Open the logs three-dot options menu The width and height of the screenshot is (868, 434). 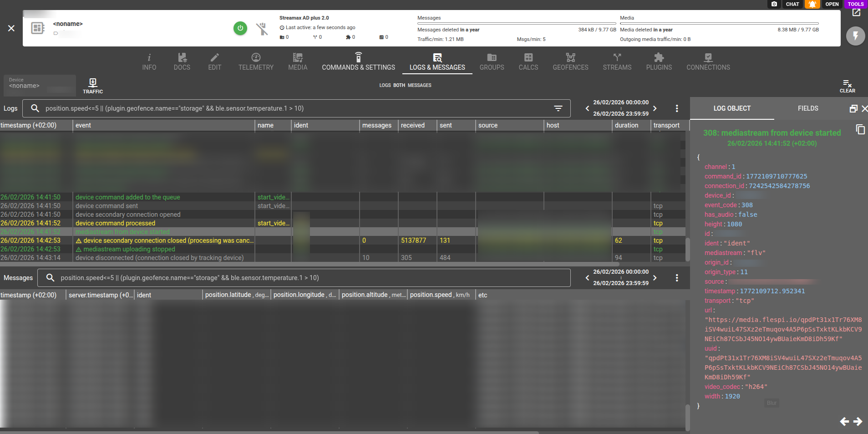point(677,108)
